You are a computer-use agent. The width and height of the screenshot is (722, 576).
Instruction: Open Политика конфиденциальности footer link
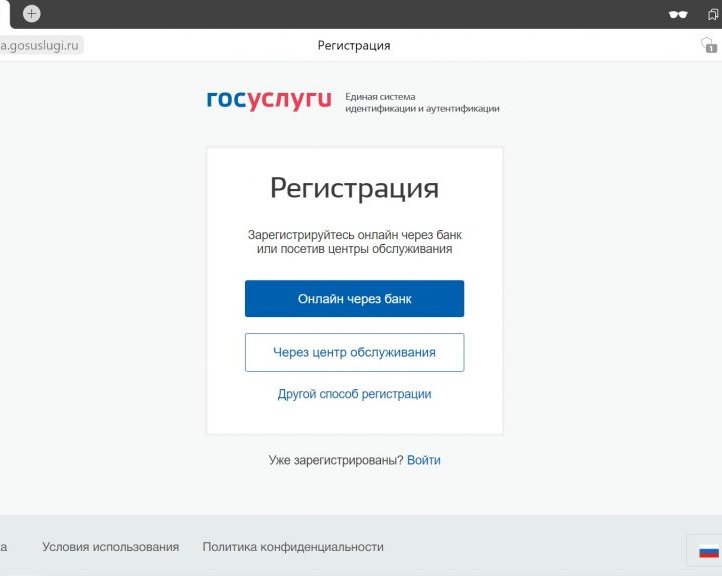(293, 547)
